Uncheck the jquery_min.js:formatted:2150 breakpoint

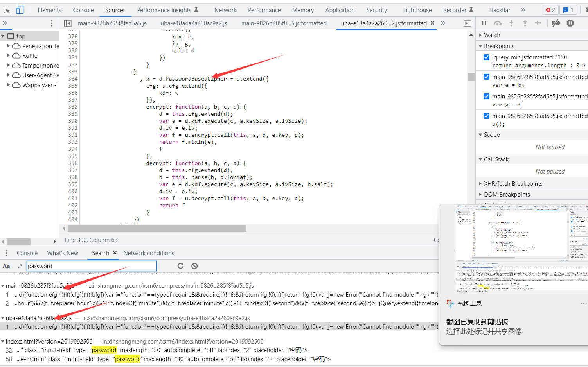[486, 57]
